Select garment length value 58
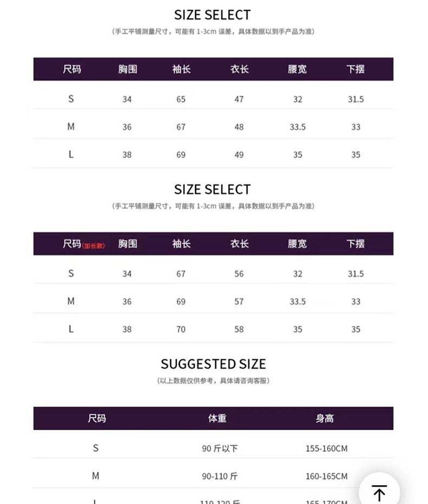The width and height of the screenshot is (428, 504). tap(239, 329)
